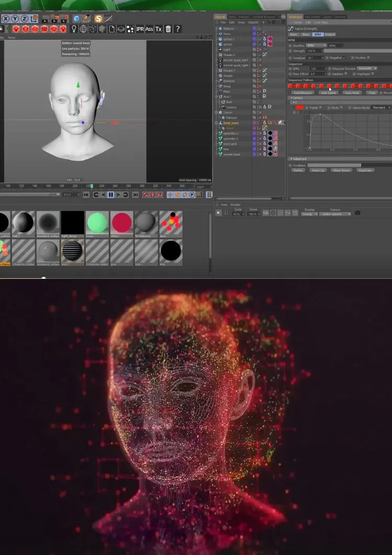This screenshot has height=555, width=392.
Task: Click the IPR render icon
Action: [140, 29]
